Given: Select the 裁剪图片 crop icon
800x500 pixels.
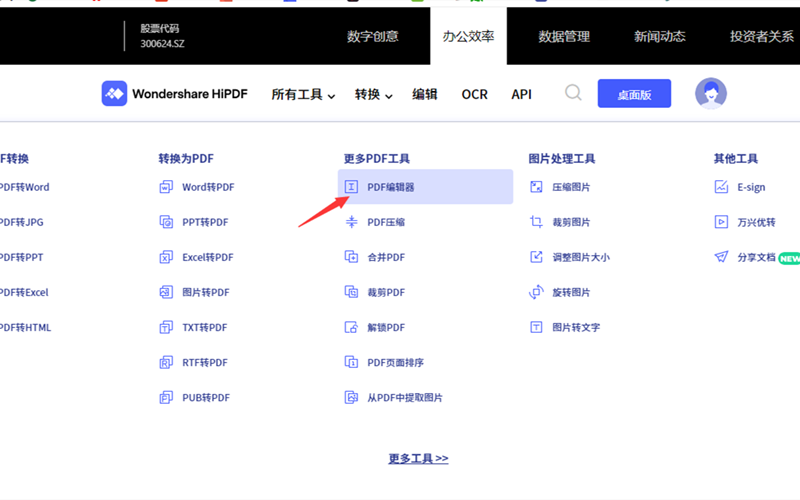Looking at the screenshot, I should [536, 222].
